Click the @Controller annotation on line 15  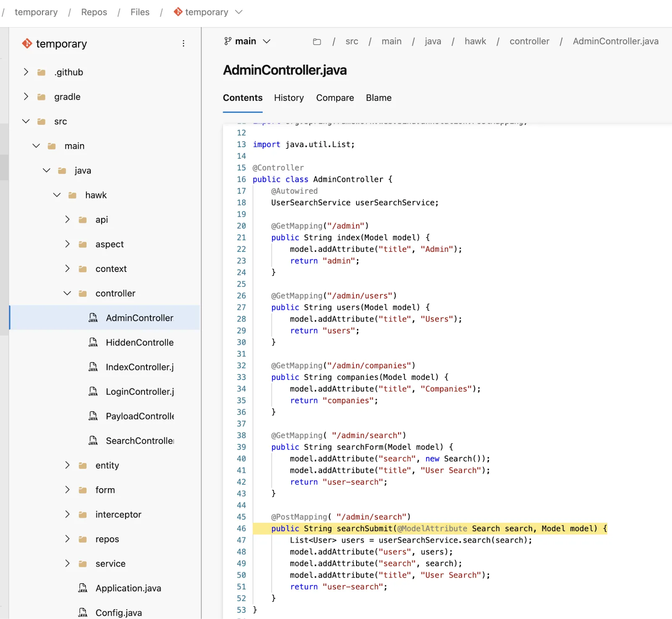click(x=278, y=168)
